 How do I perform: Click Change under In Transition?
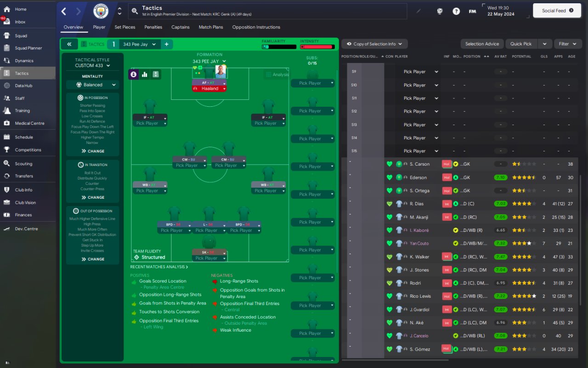[93, 197]
